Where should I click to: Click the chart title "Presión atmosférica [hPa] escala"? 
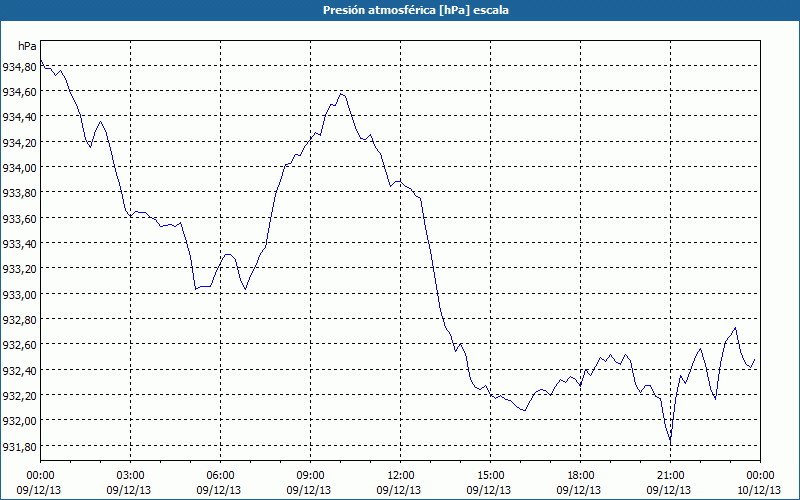415,10
